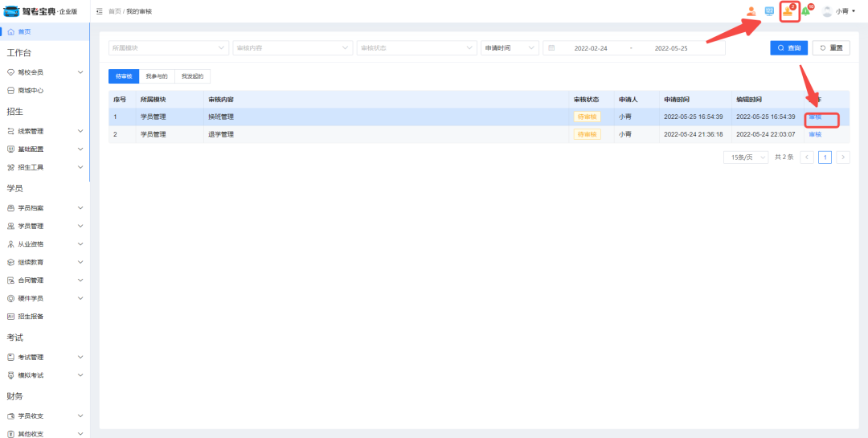Viewport: 868px width, 438px height.
Task: Go to the next page arrow in pagination
Action: [x=843, y=158]
